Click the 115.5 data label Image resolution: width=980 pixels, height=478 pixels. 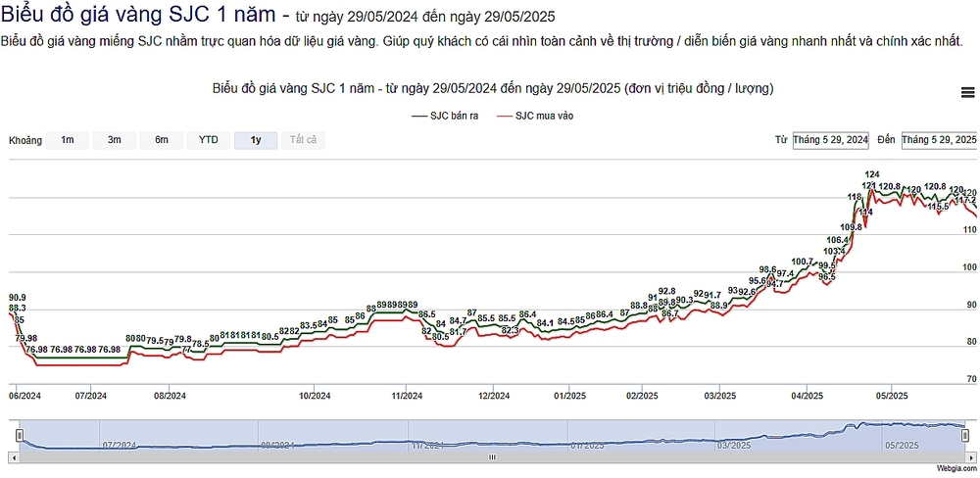coord(938,207)
